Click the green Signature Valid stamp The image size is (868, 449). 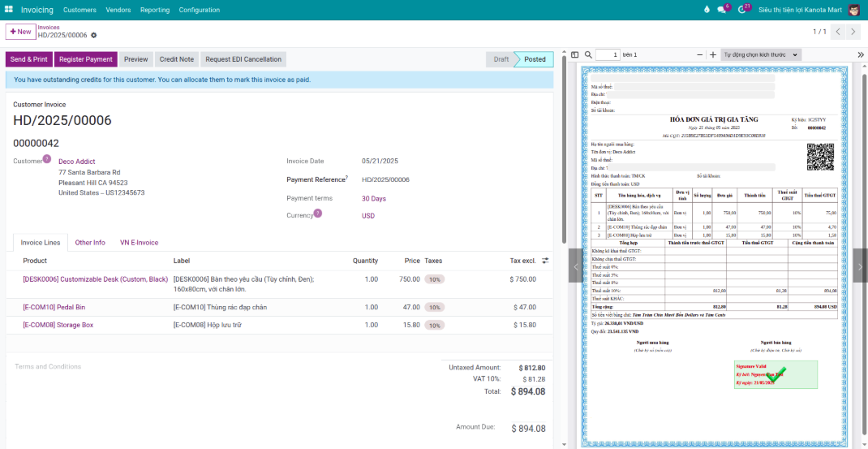[776, 375]
